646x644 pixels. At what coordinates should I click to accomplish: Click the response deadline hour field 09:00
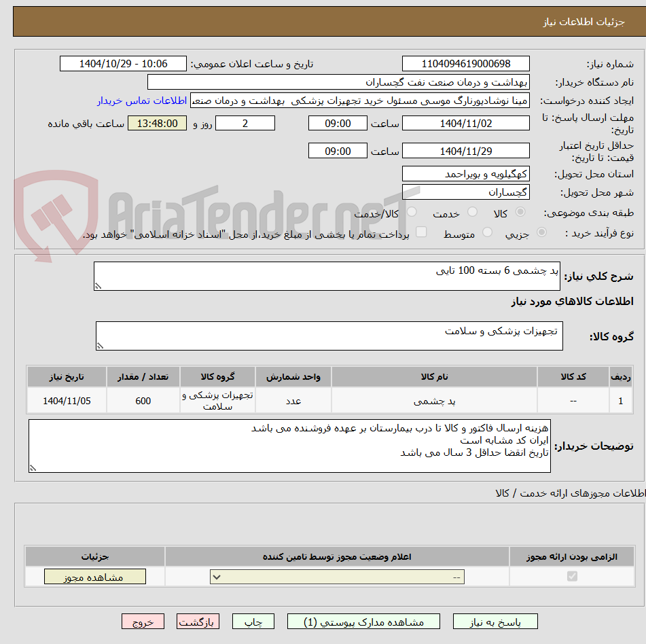point(338,123)
